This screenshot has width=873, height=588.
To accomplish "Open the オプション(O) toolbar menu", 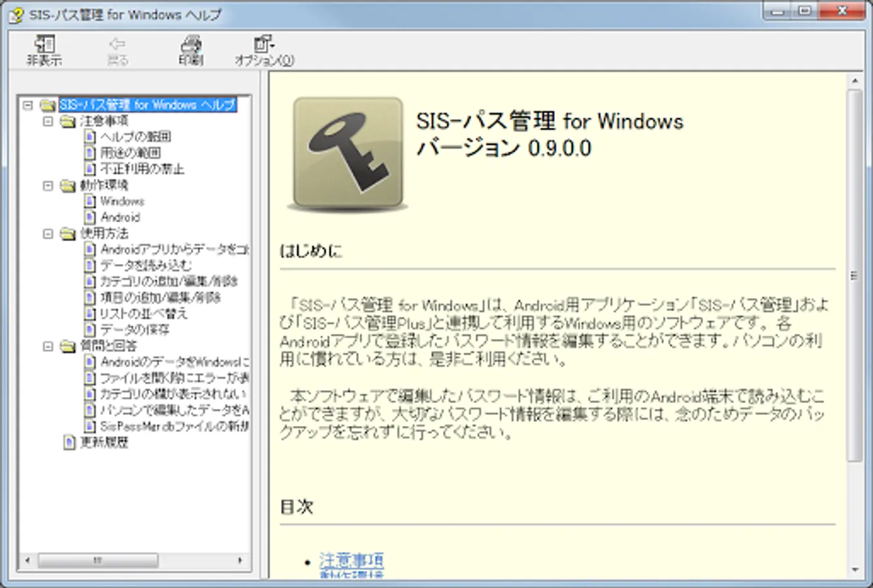I will (x=264, y=51).
